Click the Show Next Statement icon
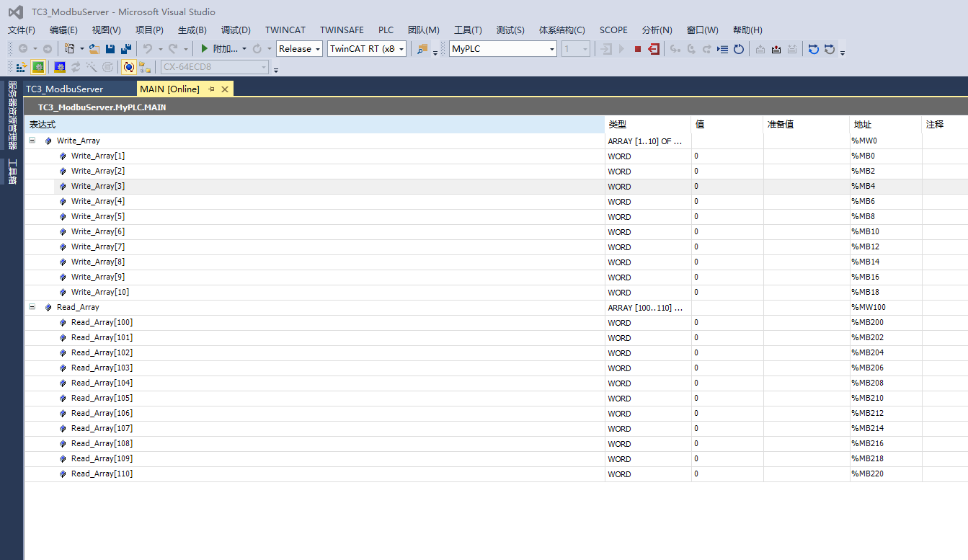This screenshot has height=560, width=968. (x=723, y=48)
